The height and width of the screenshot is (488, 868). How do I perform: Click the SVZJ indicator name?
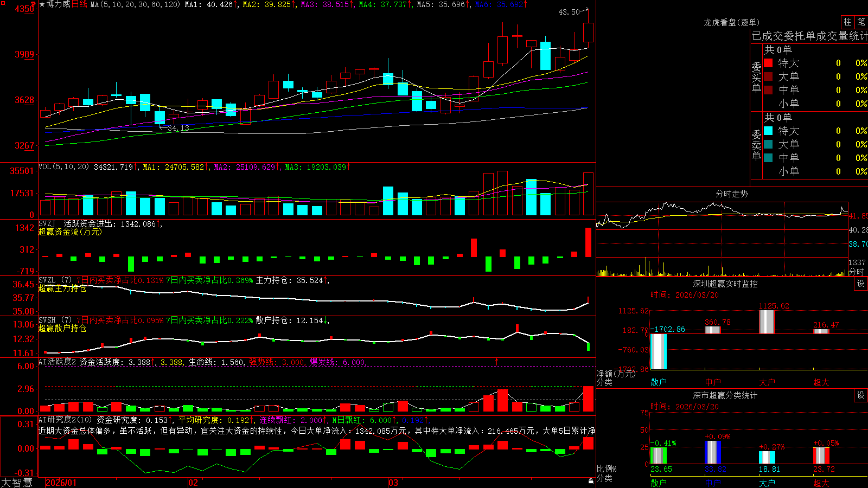pos(47,223)
